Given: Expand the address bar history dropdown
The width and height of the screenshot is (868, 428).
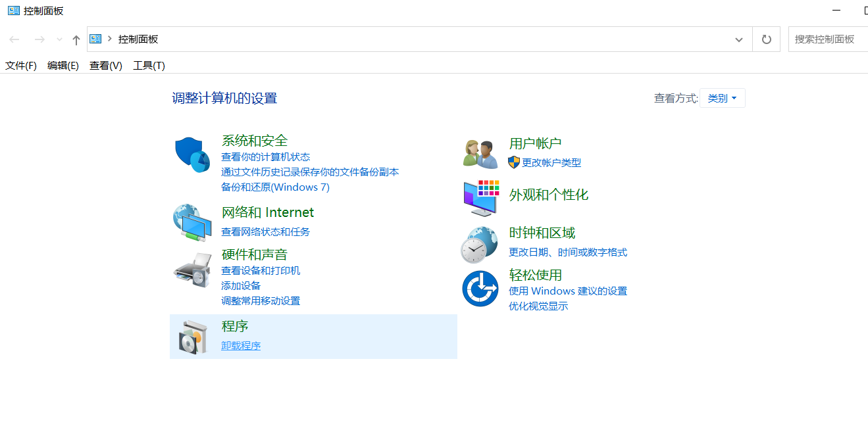Looking at the screenshot, I should click(x=739, y=39).
